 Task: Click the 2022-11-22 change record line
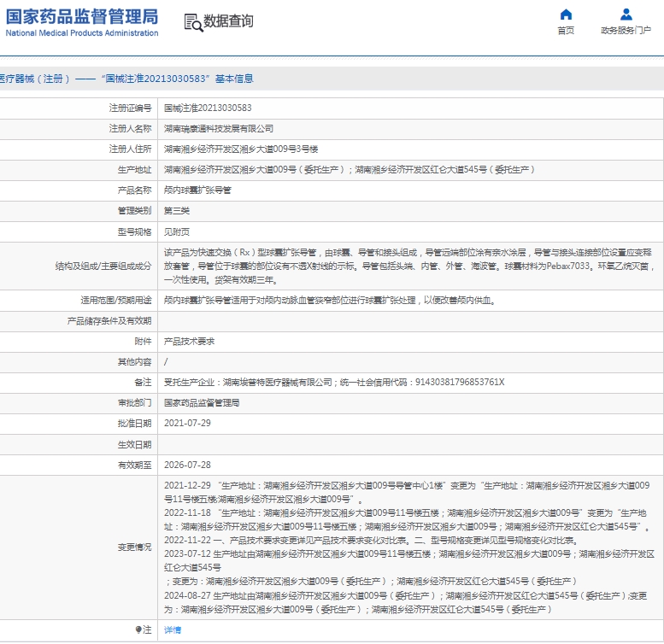click(x=372, y=541)
